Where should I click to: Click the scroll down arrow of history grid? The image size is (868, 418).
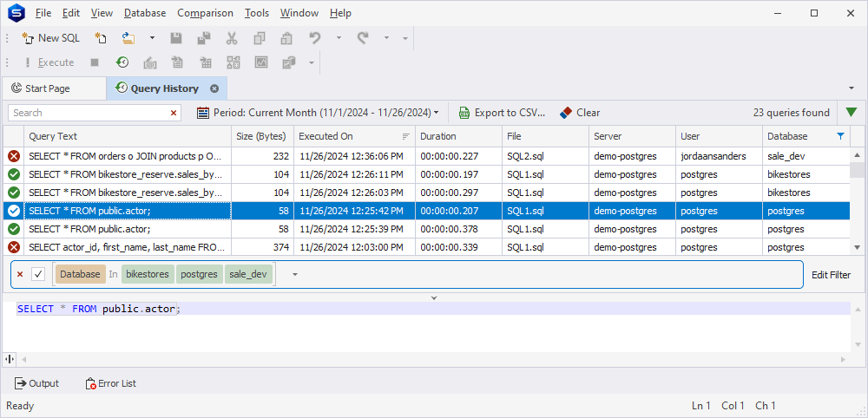point(858,248)
